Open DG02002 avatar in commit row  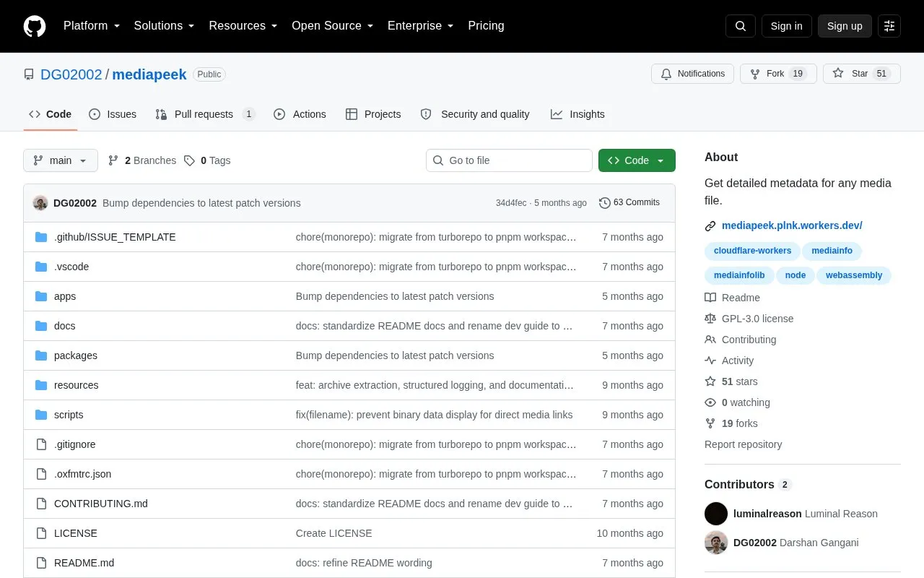[x=40, y=203]
